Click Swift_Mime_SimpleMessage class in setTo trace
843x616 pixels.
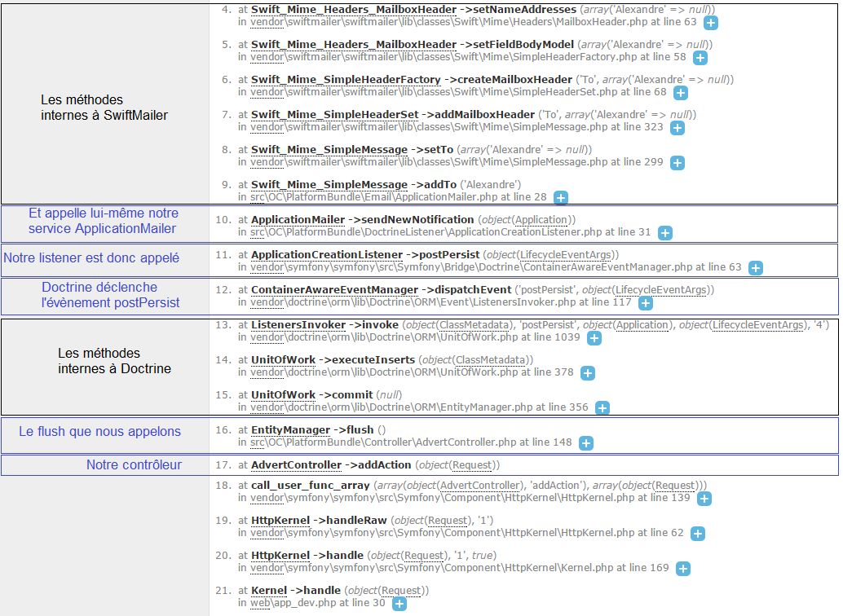click(329, 149)
